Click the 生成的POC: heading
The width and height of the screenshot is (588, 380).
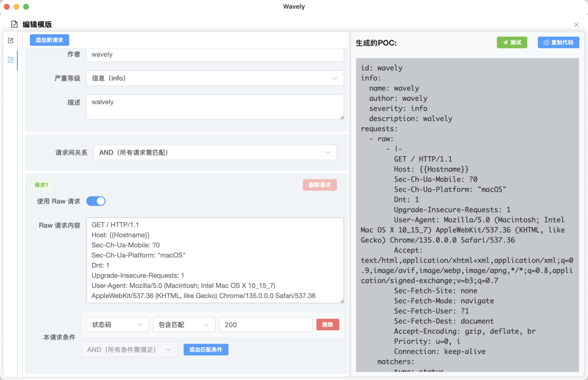376,43
